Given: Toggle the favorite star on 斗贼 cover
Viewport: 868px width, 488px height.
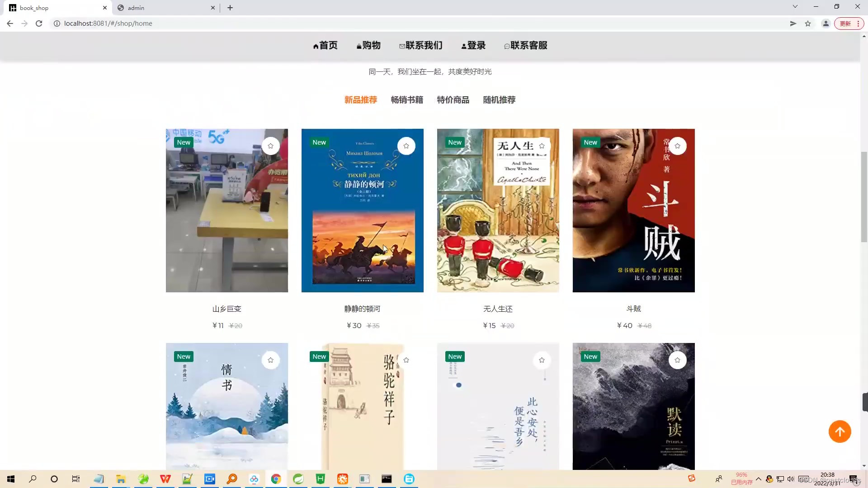Looking at the screenshot, I should coord(677,145).
